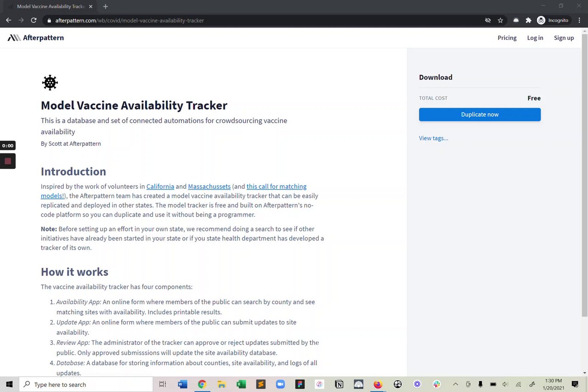Open a new browser tab
The image size is (588, 392).
click(x=106, y=6)
